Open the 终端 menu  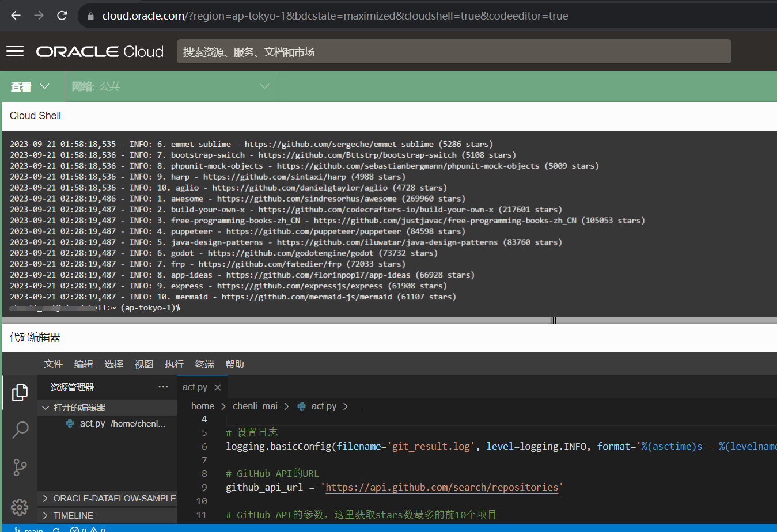204,364
